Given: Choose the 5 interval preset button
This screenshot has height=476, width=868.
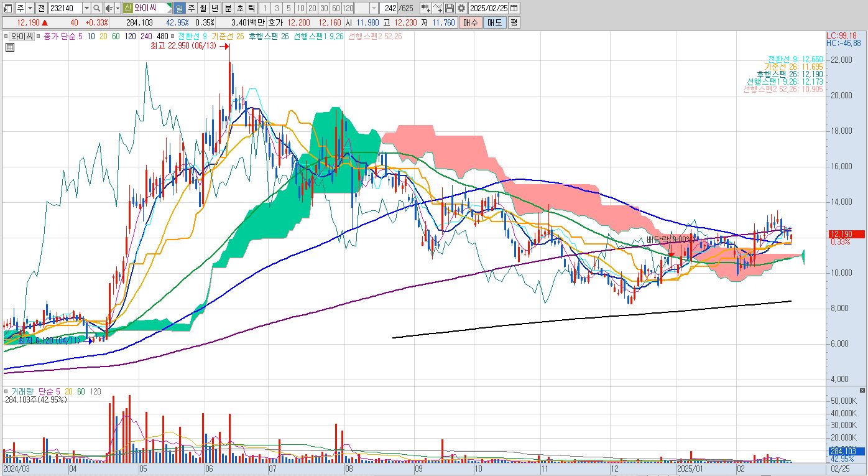Looking at the screenshot, I should [289, 8].
